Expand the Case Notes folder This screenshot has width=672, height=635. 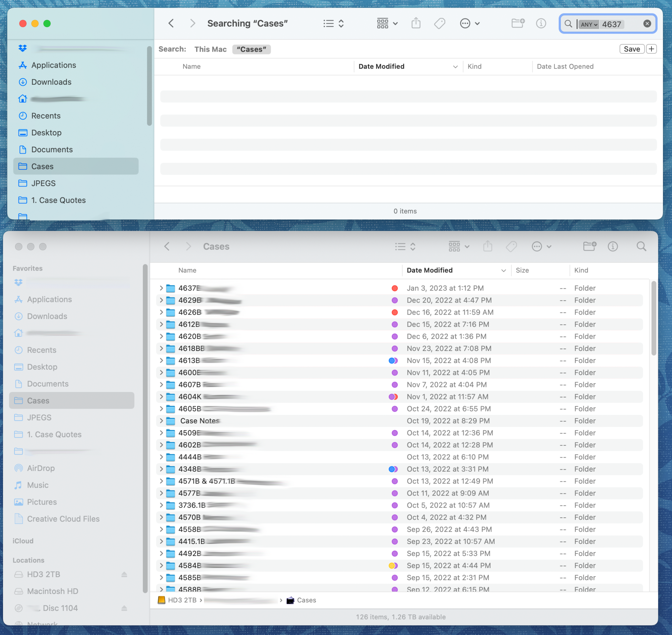tap(161, 421)
